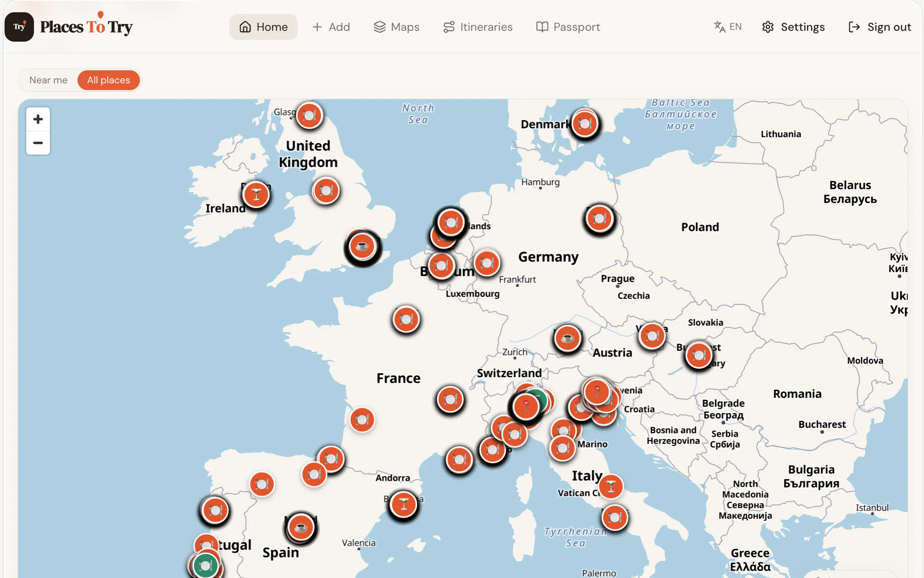Open the restaurant pin in northern England
Image resolution: width=924 pixels, height=578 pixels.
pyautogui.click(x=326, y=191)
